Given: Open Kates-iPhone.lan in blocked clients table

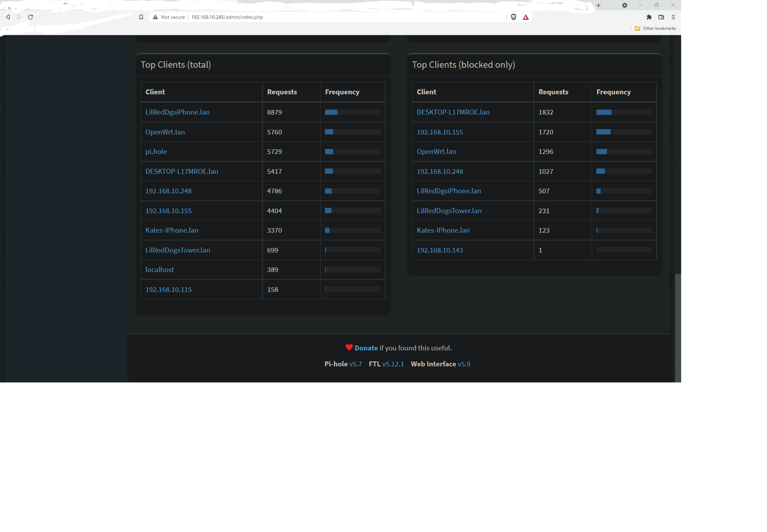Looking at the screenshot, I should [x=443, y=230].
